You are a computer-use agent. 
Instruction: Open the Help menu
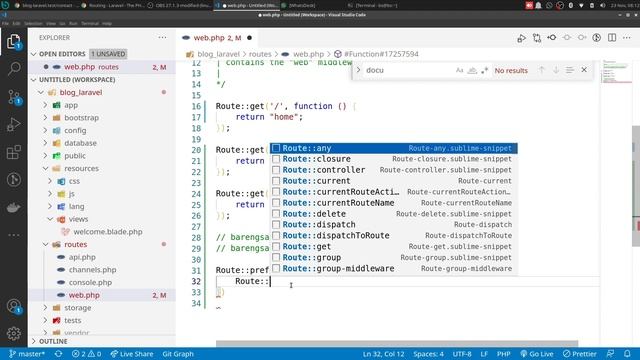(x=107, y=24)
